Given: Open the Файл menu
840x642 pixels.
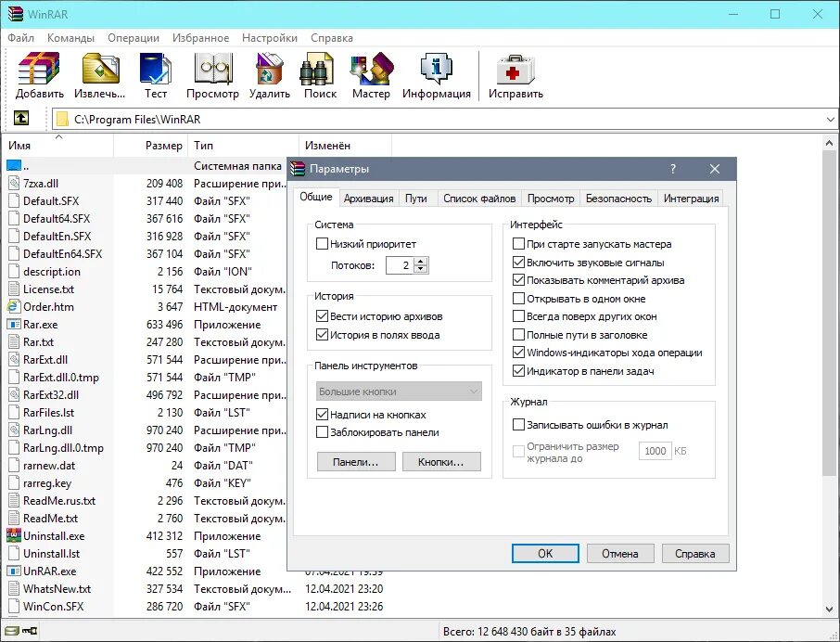Looking at the screenshot, I should pos(21,38).
